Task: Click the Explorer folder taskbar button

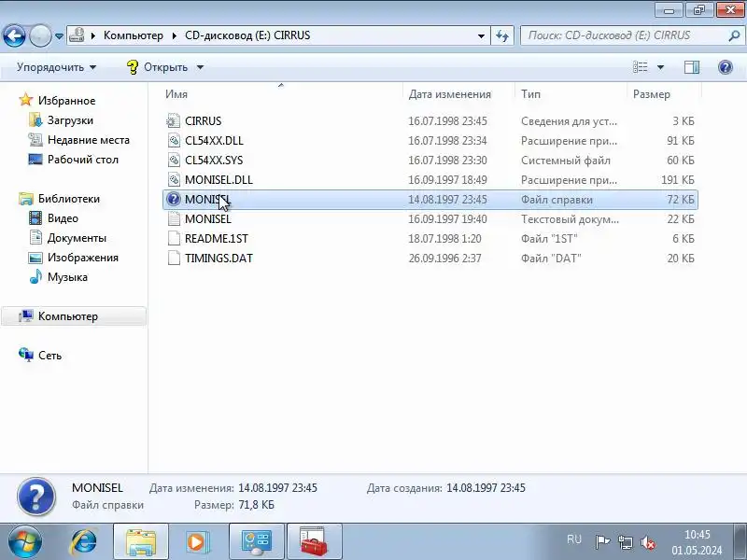Action: coord(141,542)
